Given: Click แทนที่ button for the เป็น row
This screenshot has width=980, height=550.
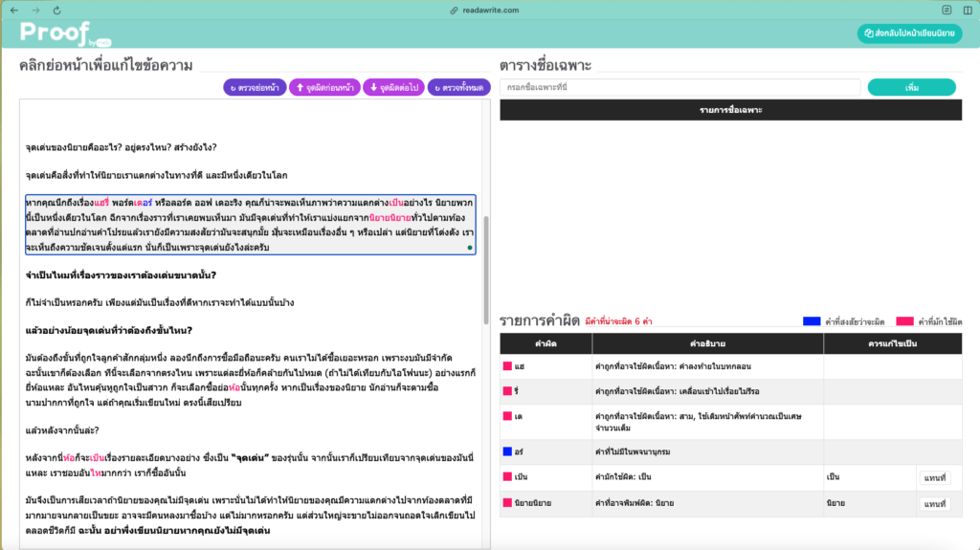Looking at the screenshot, I should tap(932, 476).
